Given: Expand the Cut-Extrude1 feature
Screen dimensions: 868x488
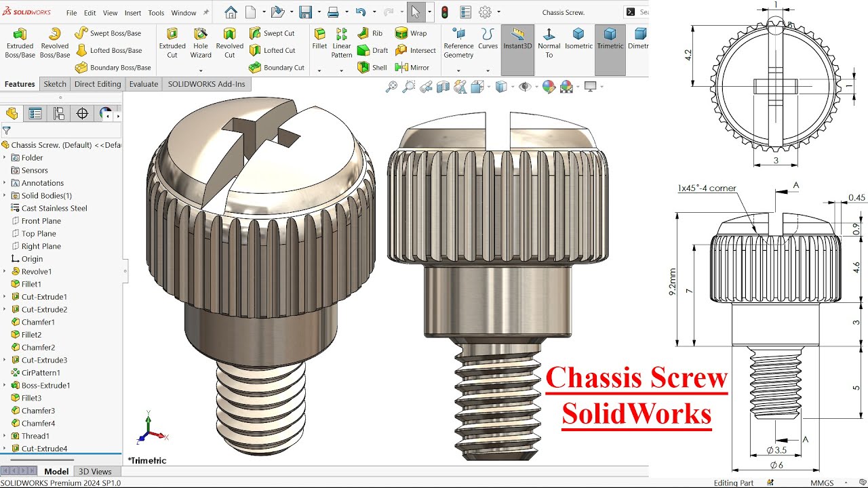Looking at the screenshot, I should pyautogui.click(x=5, y=297).
